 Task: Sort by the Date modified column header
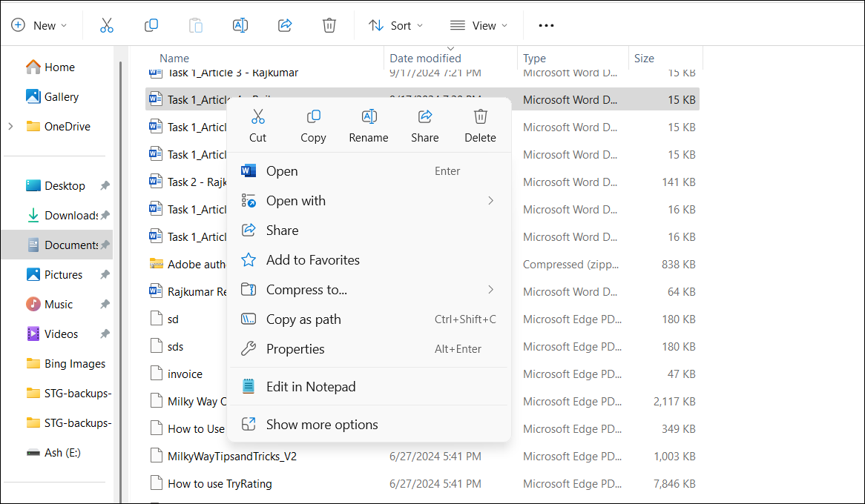tap(425, 59)
